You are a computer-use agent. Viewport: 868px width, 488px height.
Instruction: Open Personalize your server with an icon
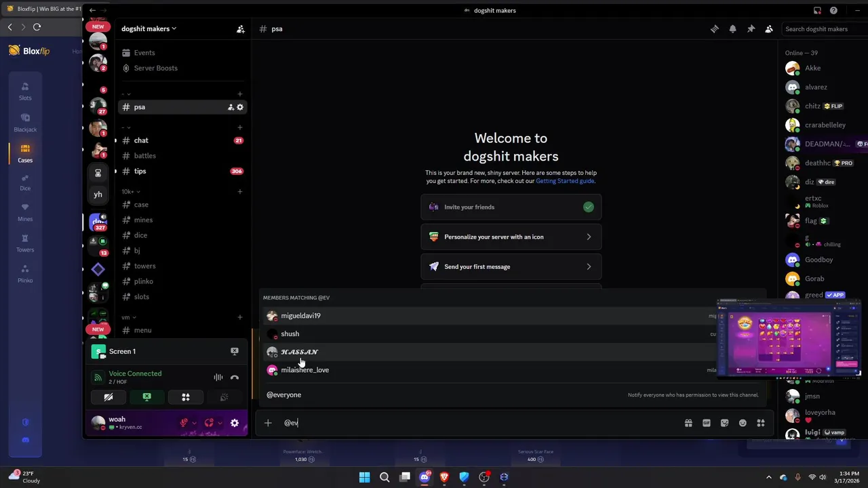point(511,237)
